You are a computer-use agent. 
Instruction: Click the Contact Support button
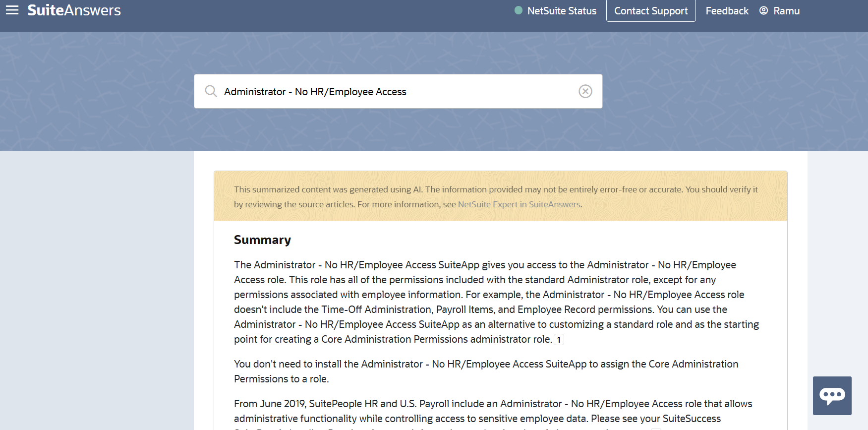[651, 10]
